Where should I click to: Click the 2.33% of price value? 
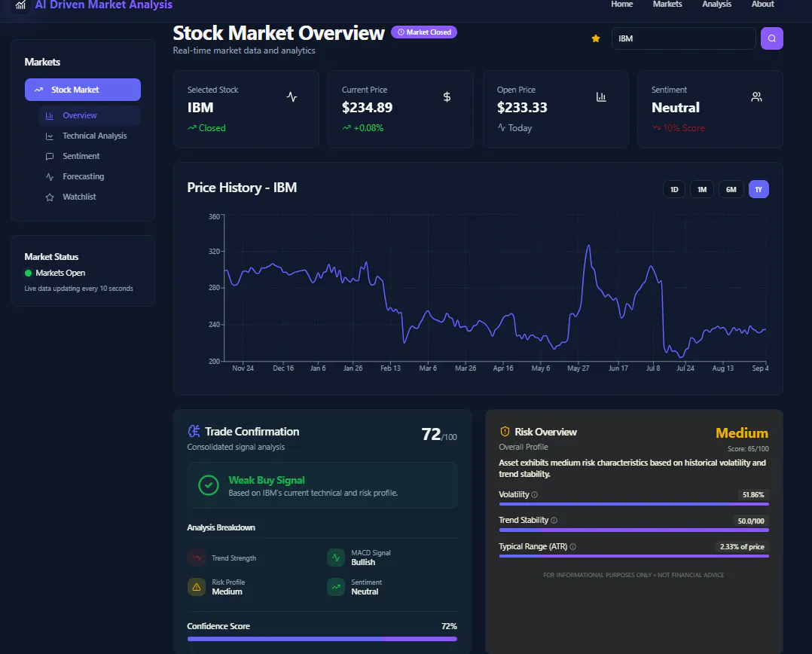click(742, 547)
